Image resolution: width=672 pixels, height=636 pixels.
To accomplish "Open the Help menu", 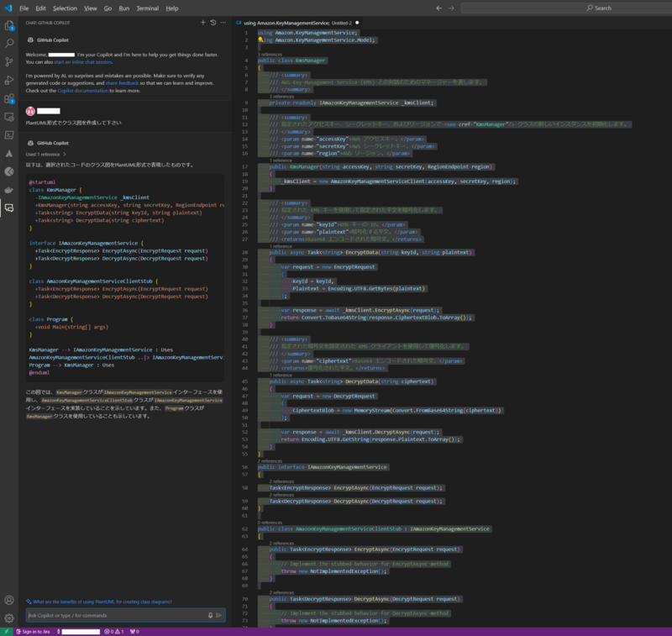I will [x=172, y=8].
